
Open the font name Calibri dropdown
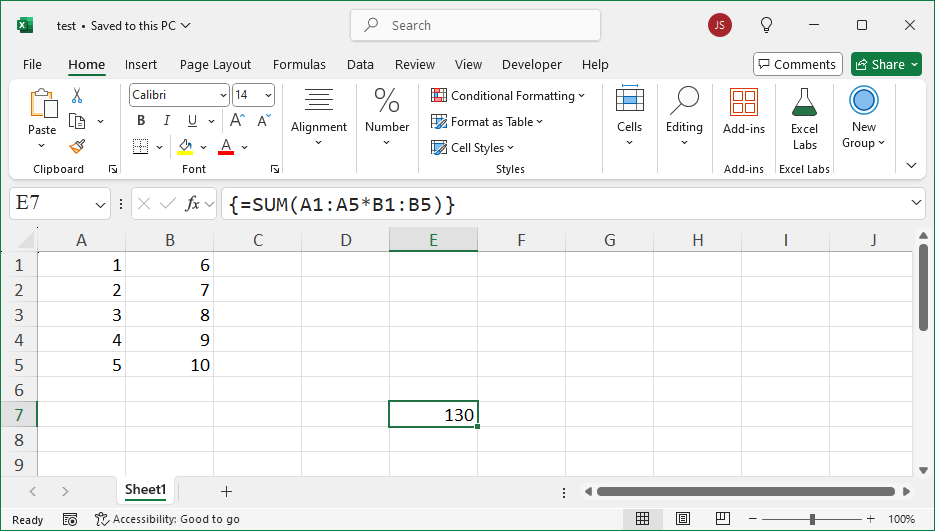tap(223, 95)
